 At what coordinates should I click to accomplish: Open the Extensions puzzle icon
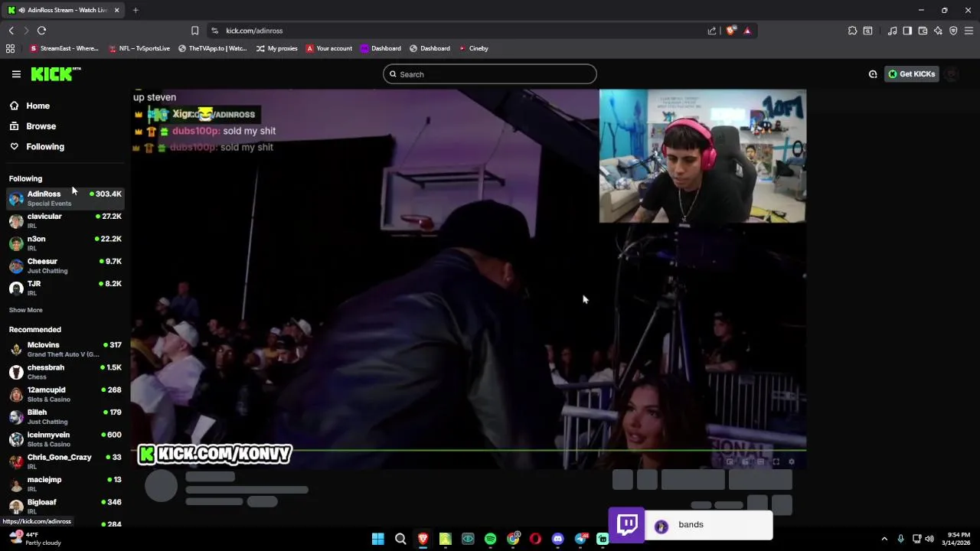[x=852, y=31]
